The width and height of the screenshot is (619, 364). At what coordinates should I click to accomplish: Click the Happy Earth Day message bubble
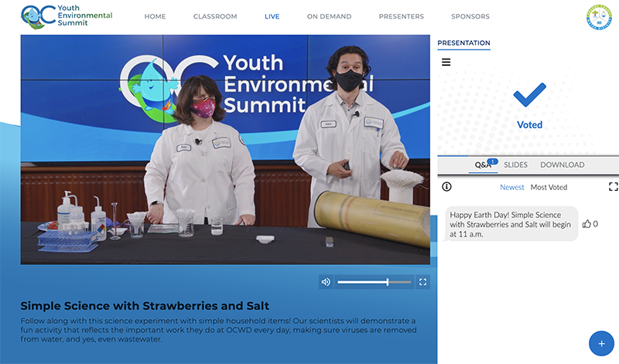(x=511, y=224)
